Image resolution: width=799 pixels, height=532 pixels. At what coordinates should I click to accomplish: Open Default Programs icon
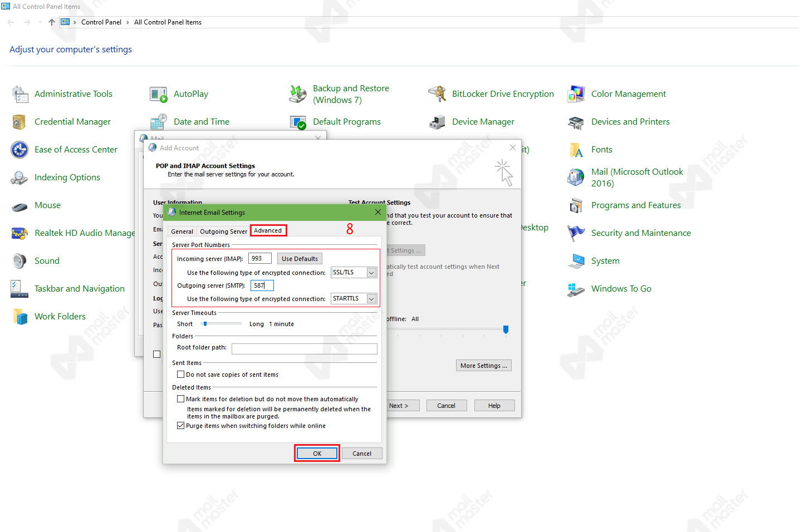298,122
